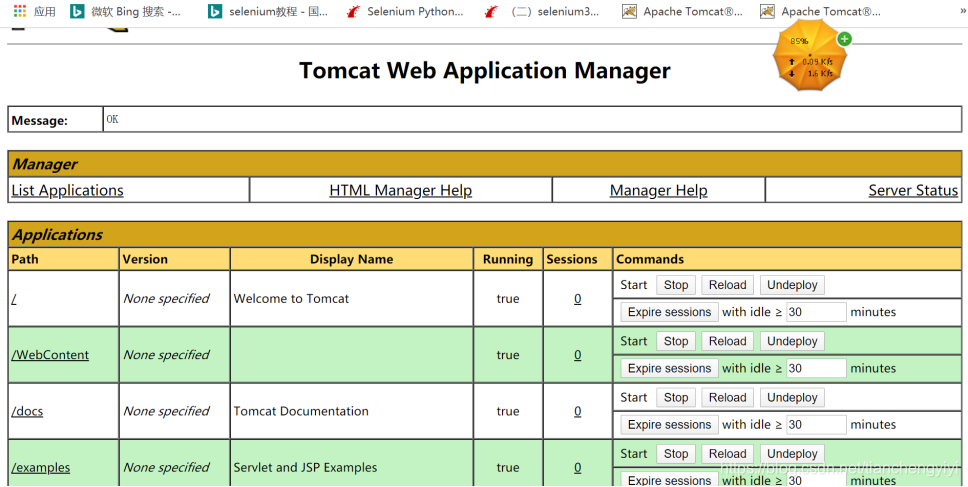Expire sessions for /docs

click(669, 425)
